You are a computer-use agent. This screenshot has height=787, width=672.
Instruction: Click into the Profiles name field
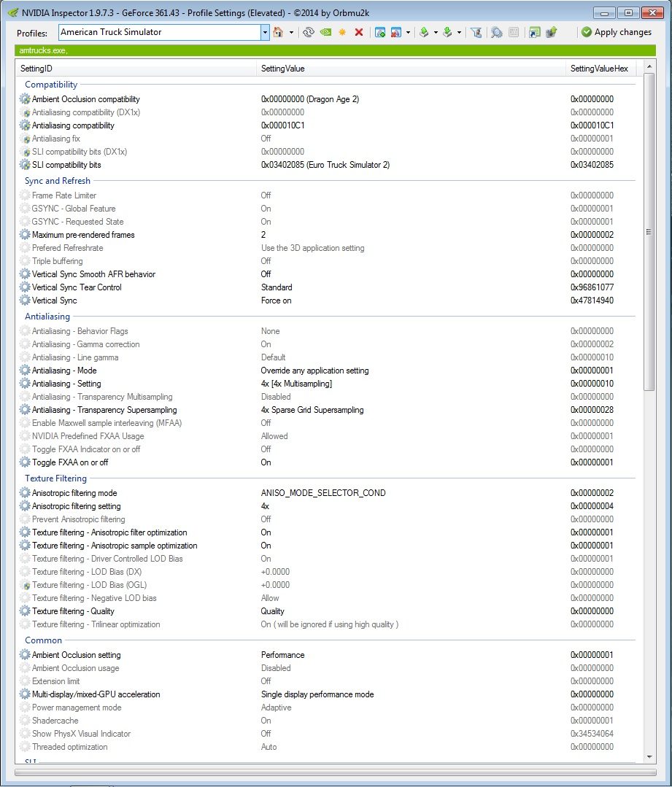160,33
